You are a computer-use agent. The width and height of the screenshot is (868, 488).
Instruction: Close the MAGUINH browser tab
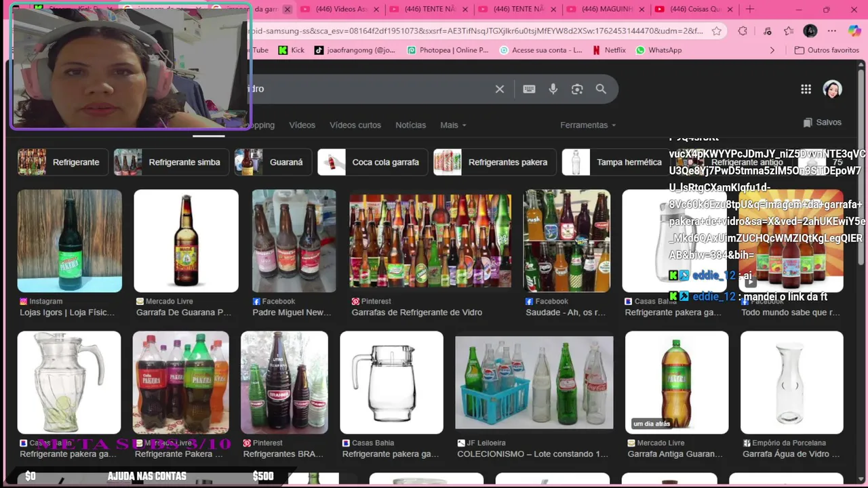click(641, 9)
